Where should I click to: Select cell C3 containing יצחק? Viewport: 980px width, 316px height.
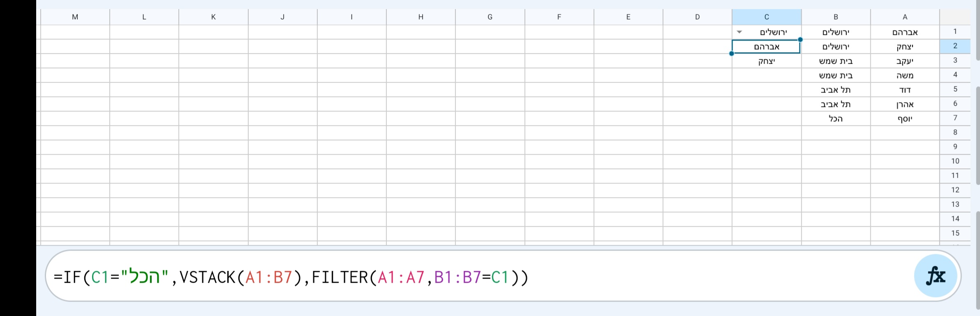pyautogui.click(x=766, y=60)
